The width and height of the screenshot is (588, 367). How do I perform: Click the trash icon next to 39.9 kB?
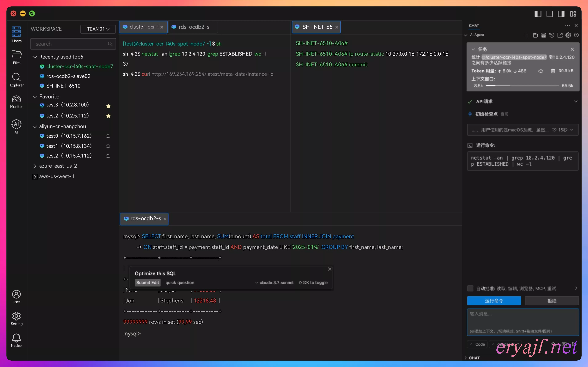[x=553, y=71]
